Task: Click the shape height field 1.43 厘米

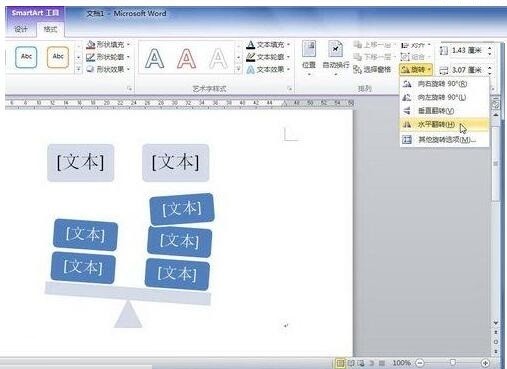Action: click(x=468, y=51)
